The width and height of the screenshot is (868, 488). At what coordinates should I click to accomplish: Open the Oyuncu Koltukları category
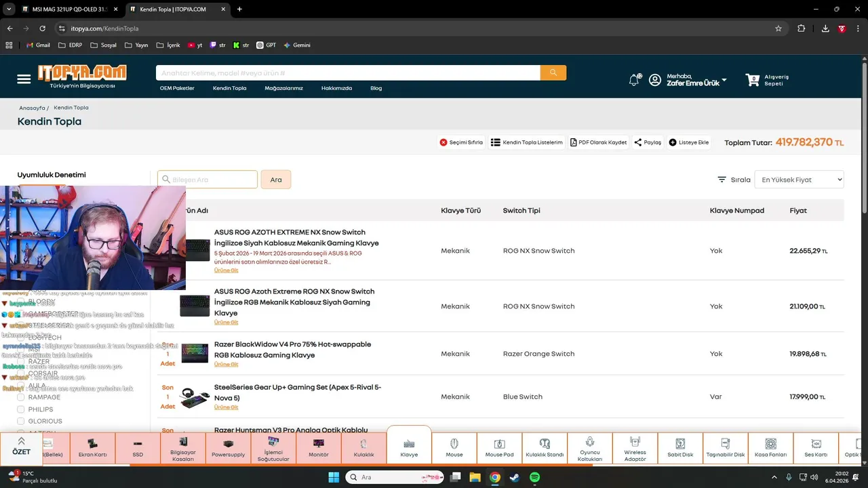click(x=590, y=449)
